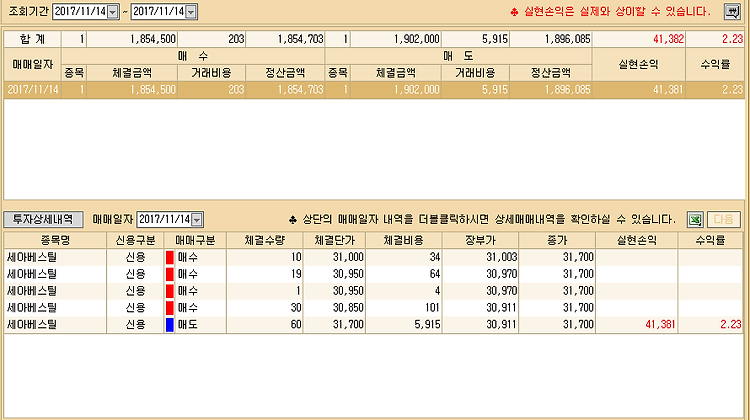
Task: Click the 세아베스틸 매도 row
Action: (x=373, y=324)
